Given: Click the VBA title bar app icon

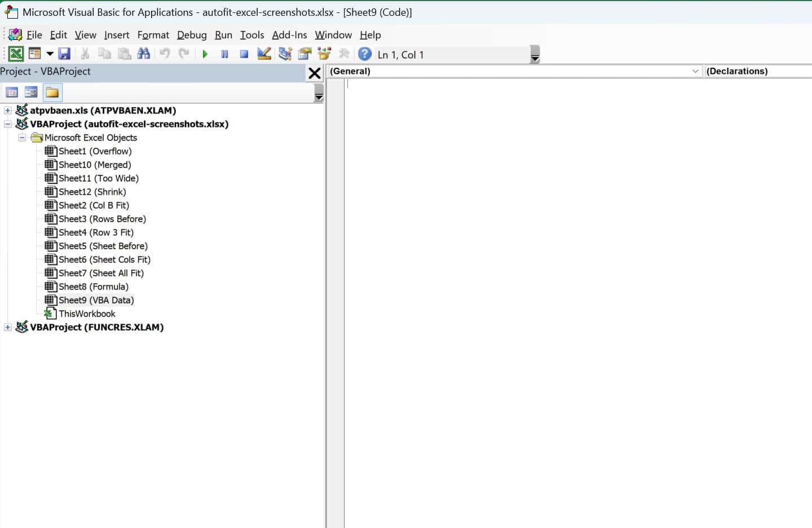Looking at the screenshot, I should [x=11, y=12].
